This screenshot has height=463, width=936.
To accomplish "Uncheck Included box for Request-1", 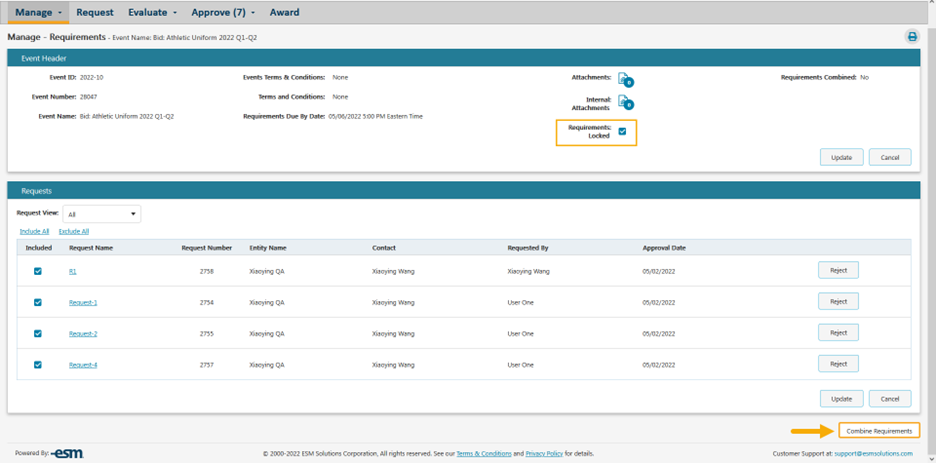I will pos(38,302).
